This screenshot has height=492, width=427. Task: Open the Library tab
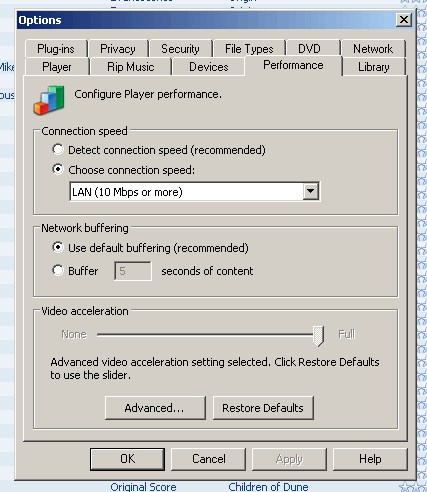coord(374,67)
